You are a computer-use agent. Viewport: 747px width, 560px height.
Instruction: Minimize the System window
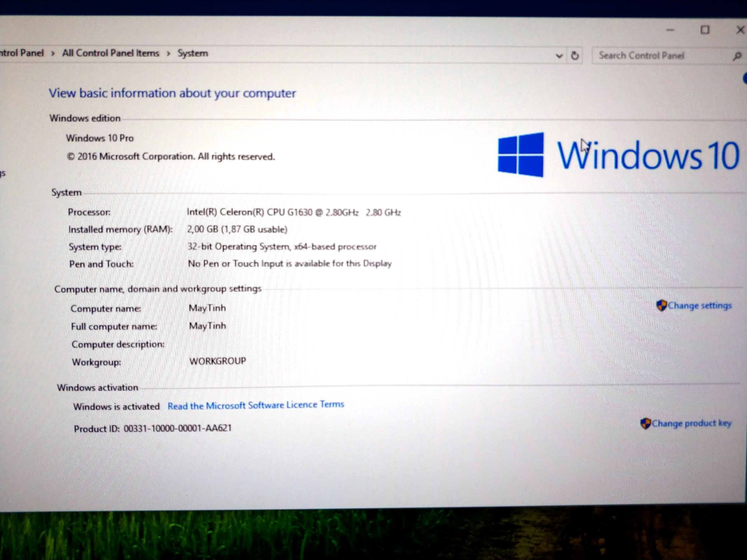[x=670, y=30]
